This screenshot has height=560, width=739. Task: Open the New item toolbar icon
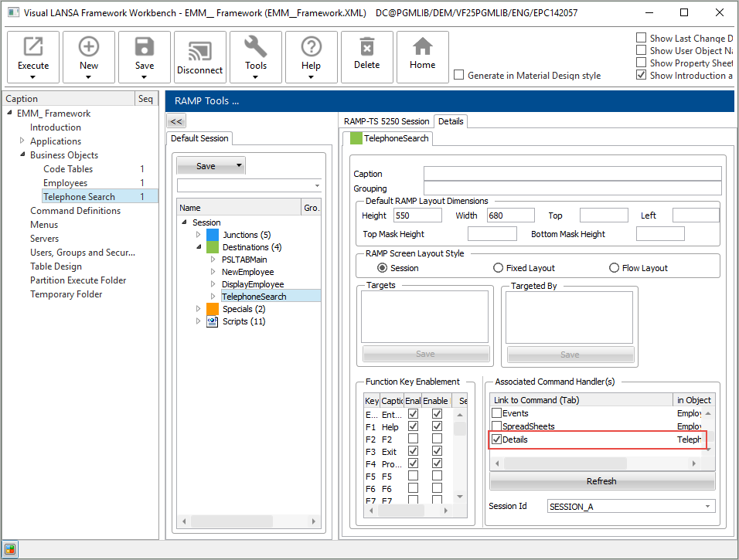click(x=89, y=48)
